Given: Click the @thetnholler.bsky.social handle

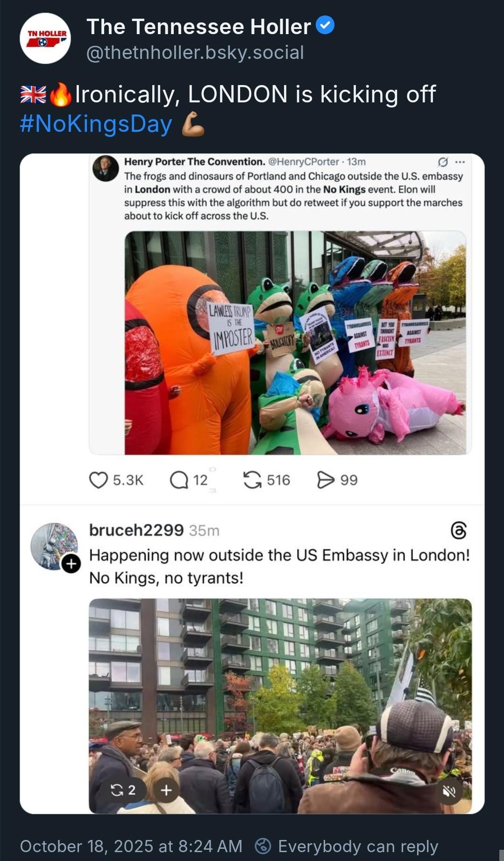Looking at the screenshot, I should point(195,52).
